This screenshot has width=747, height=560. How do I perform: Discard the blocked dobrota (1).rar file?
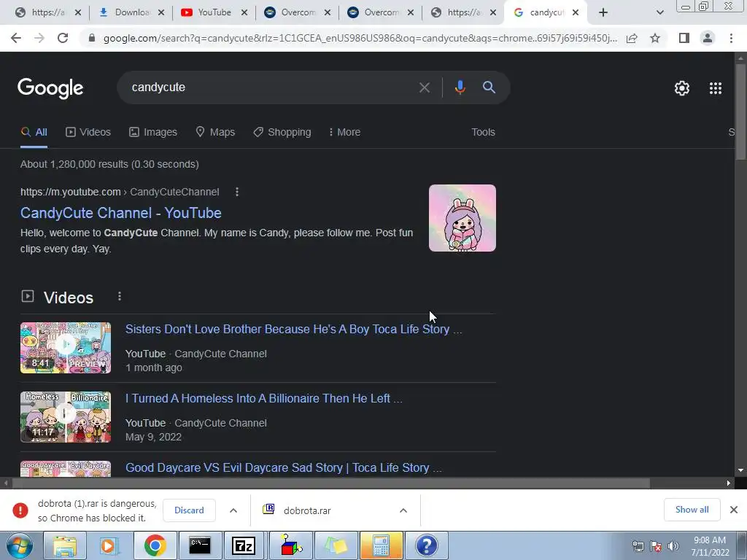189,510
